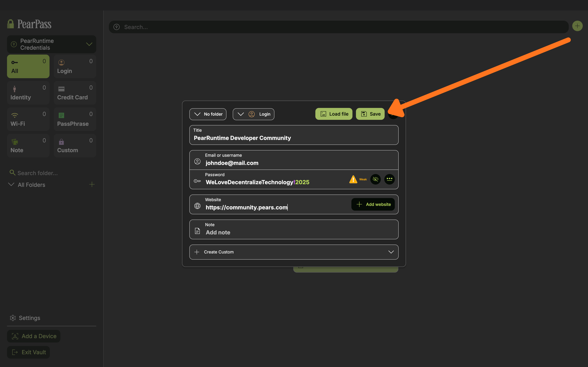Image resolution: width=588 pixels, height=367 pixels.
Task: Click the green plus icon next to search
Action: coord(577,26)
